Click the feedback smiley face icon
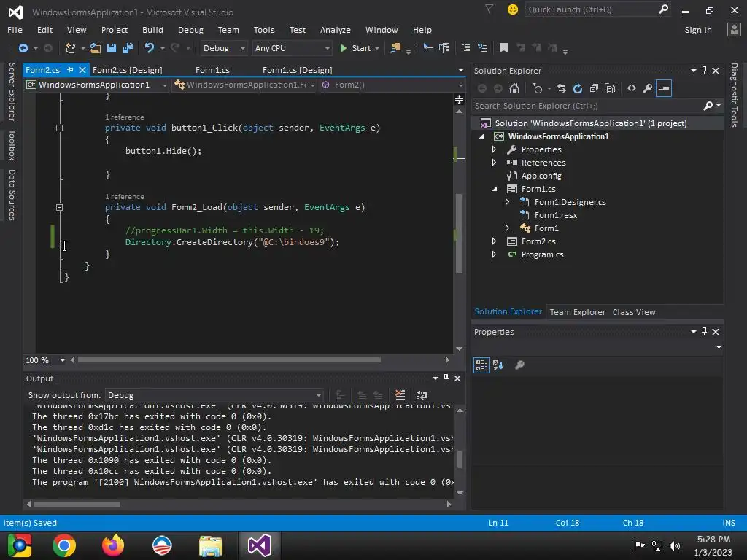747x560 pixels. [513, 9]
